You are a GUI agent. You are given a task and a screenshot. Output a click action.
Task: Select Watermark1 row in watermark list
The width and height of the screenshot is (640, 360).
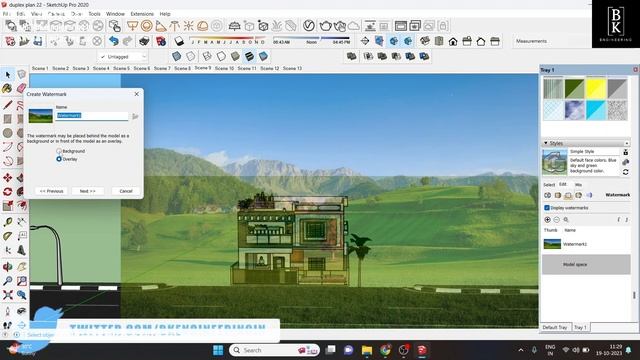(586, 244)
